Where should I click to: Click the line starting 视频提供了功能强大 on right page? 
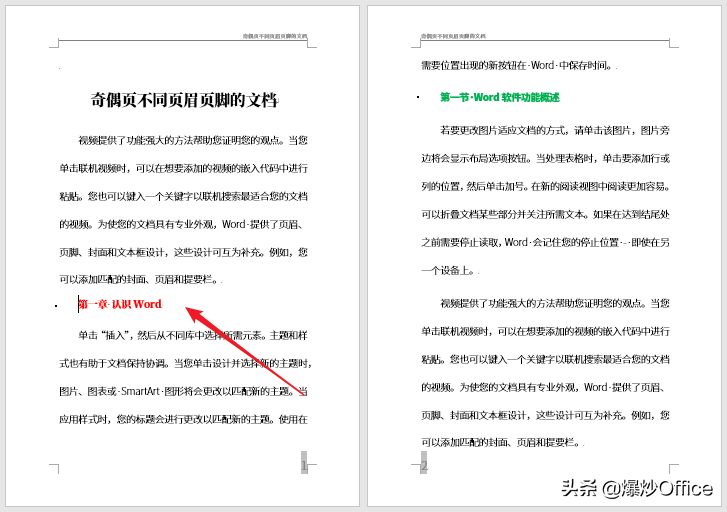555,303
